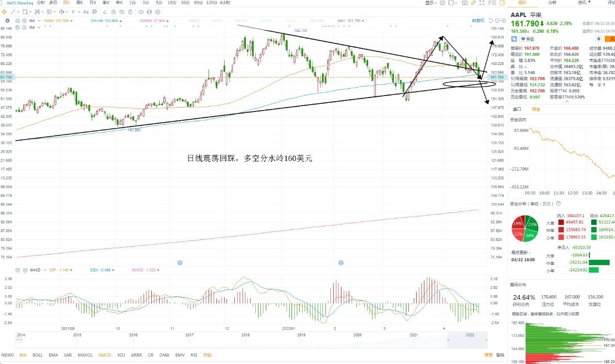Switch chart to 月K monthly candles
Screen dimensions: 615x364
[x=93, y=3]
